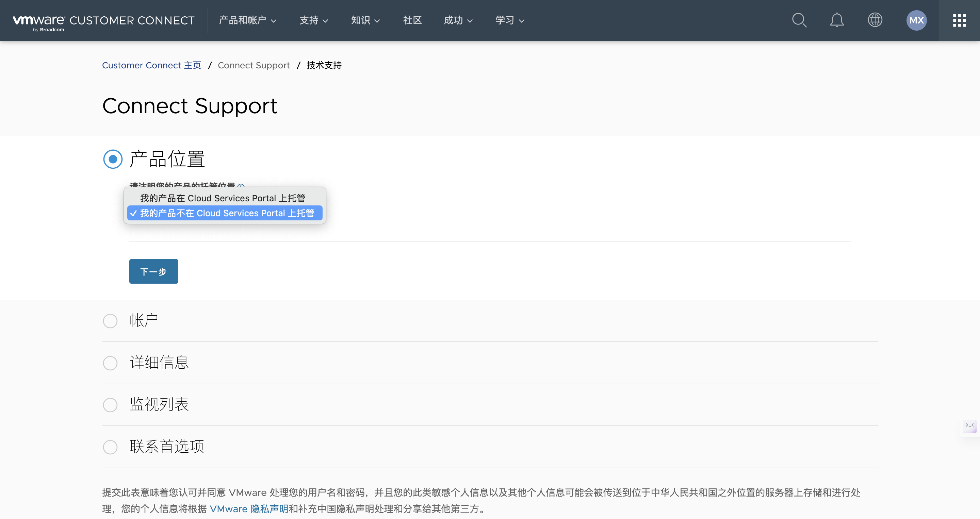The image size is (980, 519).
Task: Expand the 产品和帐户 menu
Action: coord(248,20)
